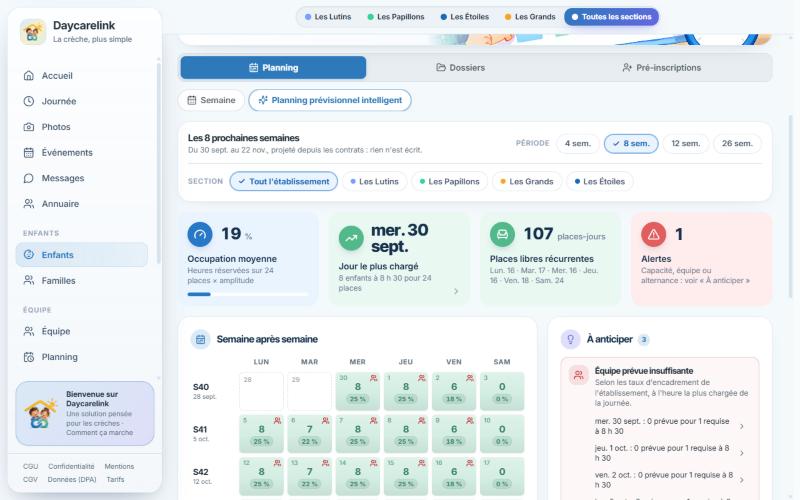Click the people icon on Équipe prévue insuffisante alert
The image size is (800, 500).
pos(579,376)
